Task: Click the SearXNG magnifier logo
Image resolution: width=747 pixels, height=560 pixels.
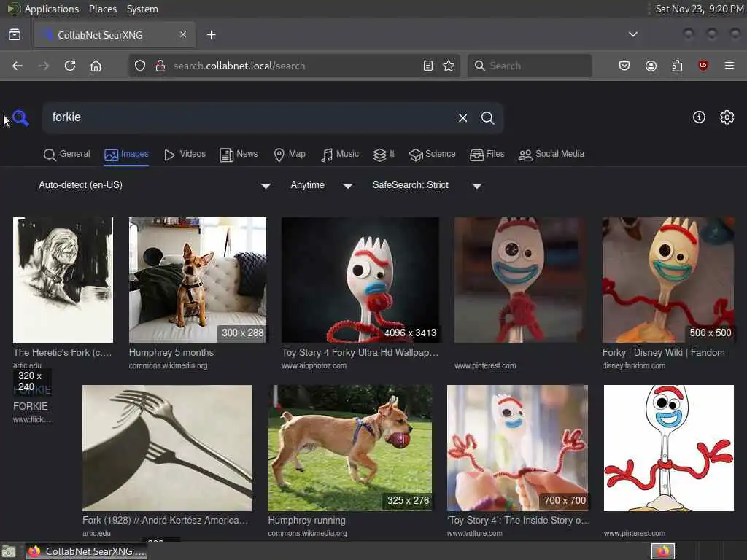Action: pyautogui.click(x=20, y=117)
